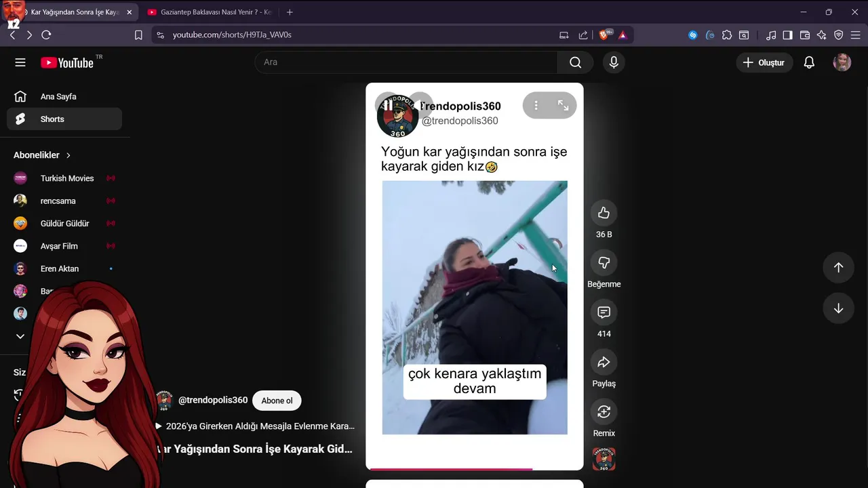
Task: Open the short's three-dot more options
Action: pos(536,105)
